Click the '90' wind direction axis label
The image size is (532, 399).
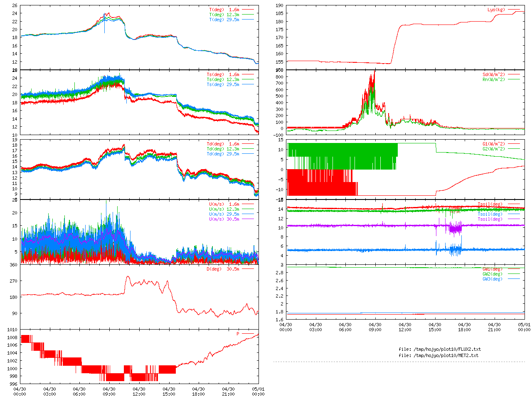15,313
